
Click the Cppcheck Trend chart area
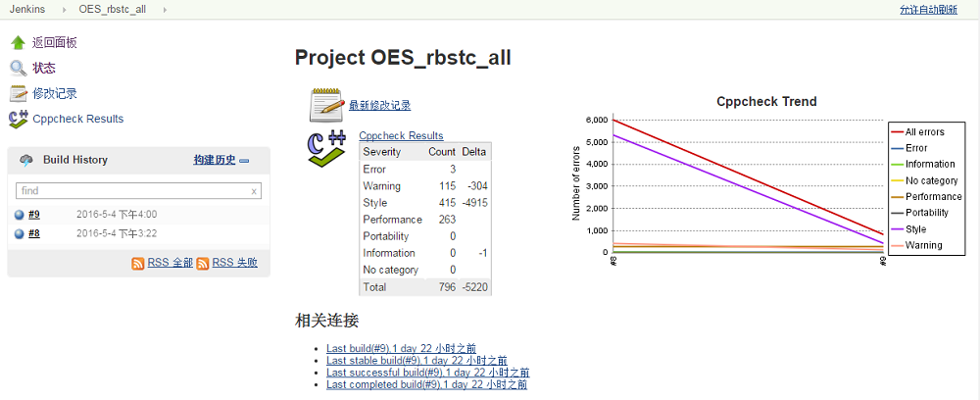tap(749, 185)
